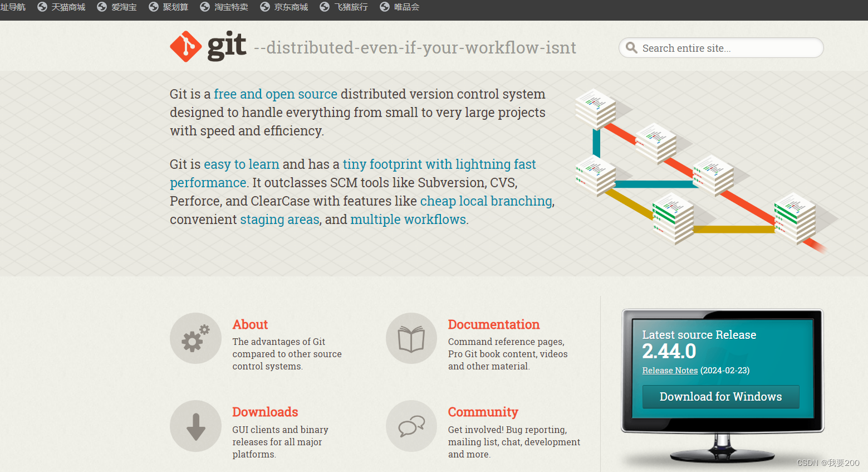Open the 聚划算 bookmark
The width and height of the screenshot is (868, 472).
175,7
